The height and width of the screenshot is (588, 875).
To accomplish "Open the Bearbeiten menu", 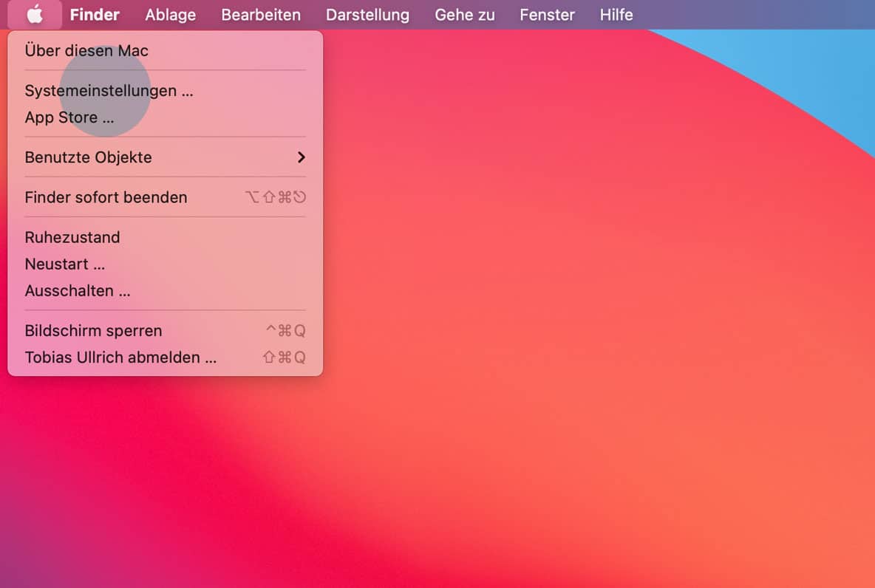I will 261,15.
